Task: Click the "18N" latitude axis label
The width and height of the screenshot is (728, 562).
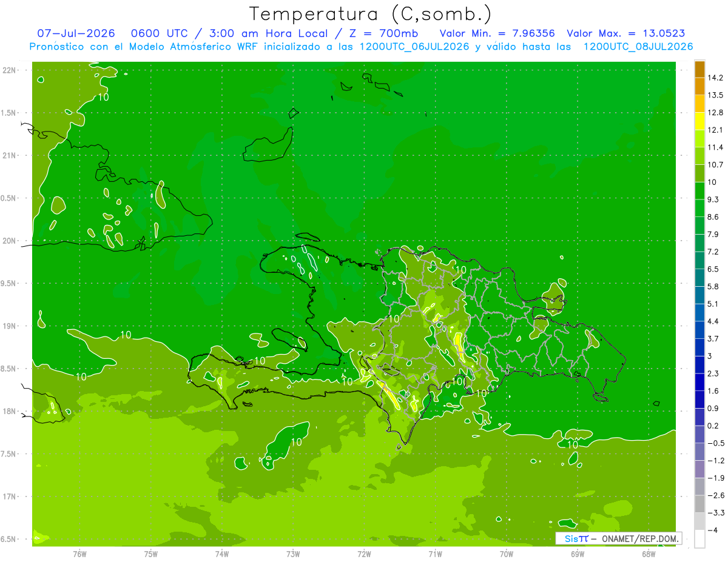Action: [x=10, y=411]
